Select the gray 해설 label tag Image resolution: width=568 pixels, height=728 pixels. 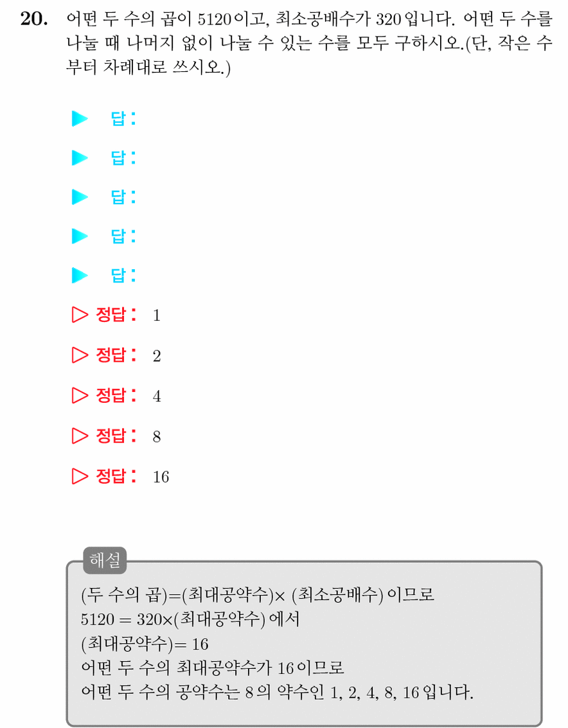click(105, 560)
